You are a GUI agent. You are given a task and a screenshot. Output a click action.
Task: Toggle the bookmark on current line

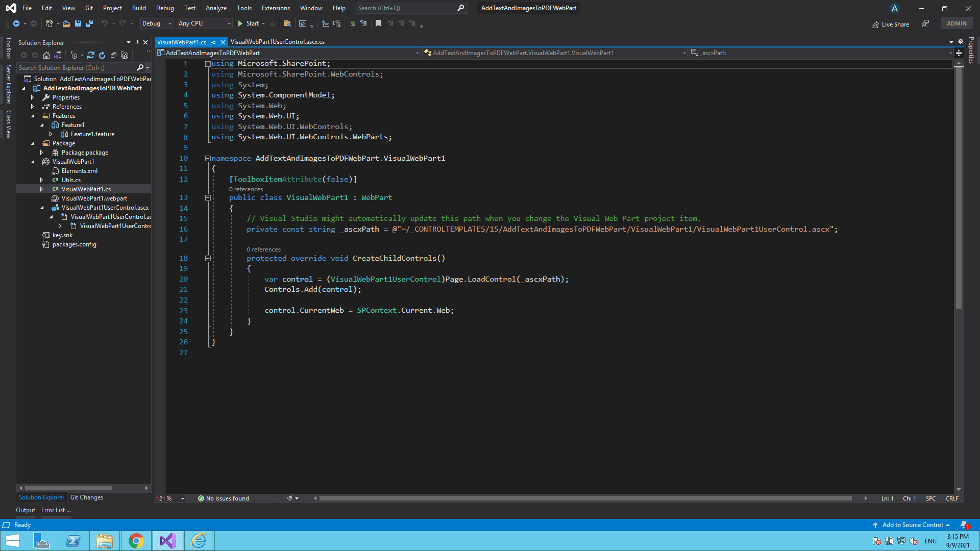[x=378, y=23]
